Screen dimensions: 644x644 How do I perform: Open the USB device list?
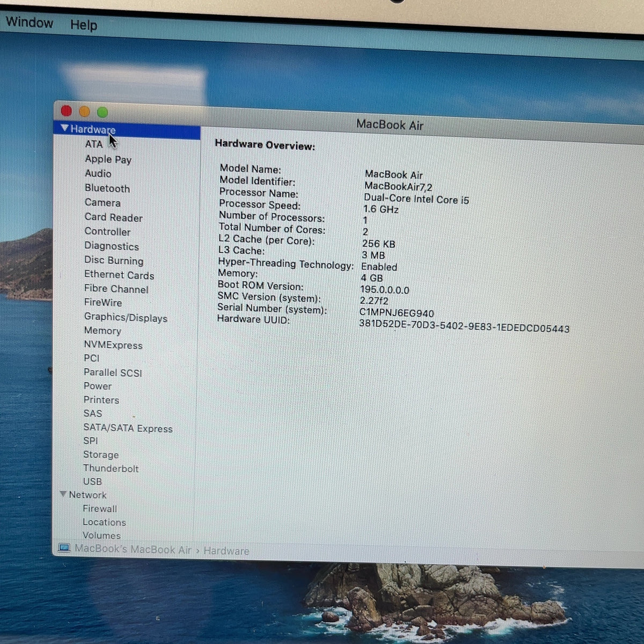click(92, 481)
